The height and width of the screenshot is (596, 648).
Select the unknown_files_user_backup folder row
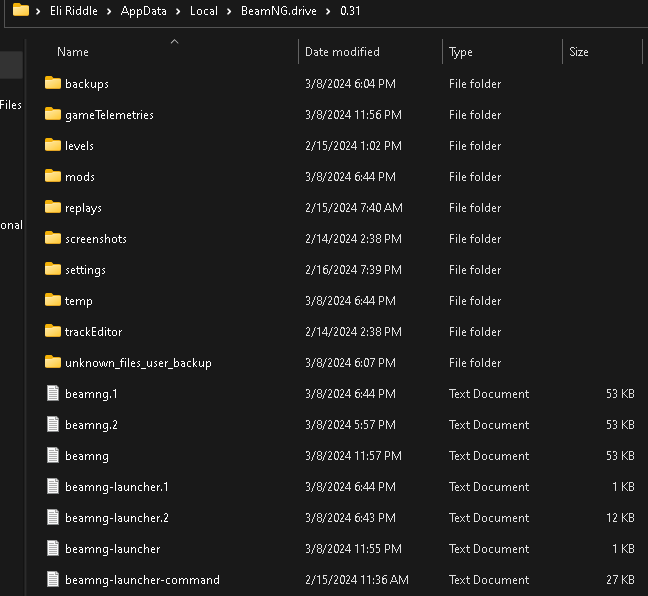click(x=138, y=363)
